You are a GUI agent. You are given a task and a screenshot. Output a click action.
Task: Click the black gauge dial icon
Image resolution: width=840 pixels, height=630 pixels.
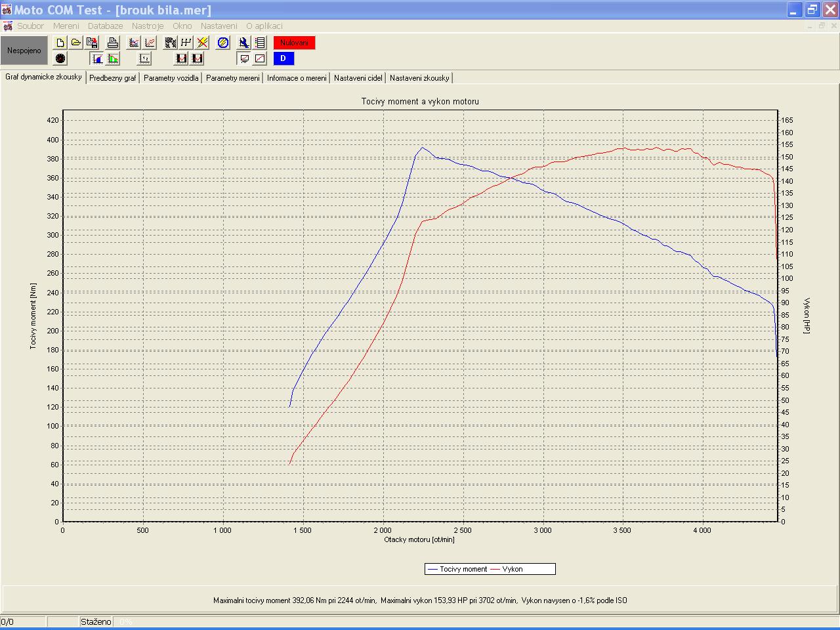click(60, 58)
